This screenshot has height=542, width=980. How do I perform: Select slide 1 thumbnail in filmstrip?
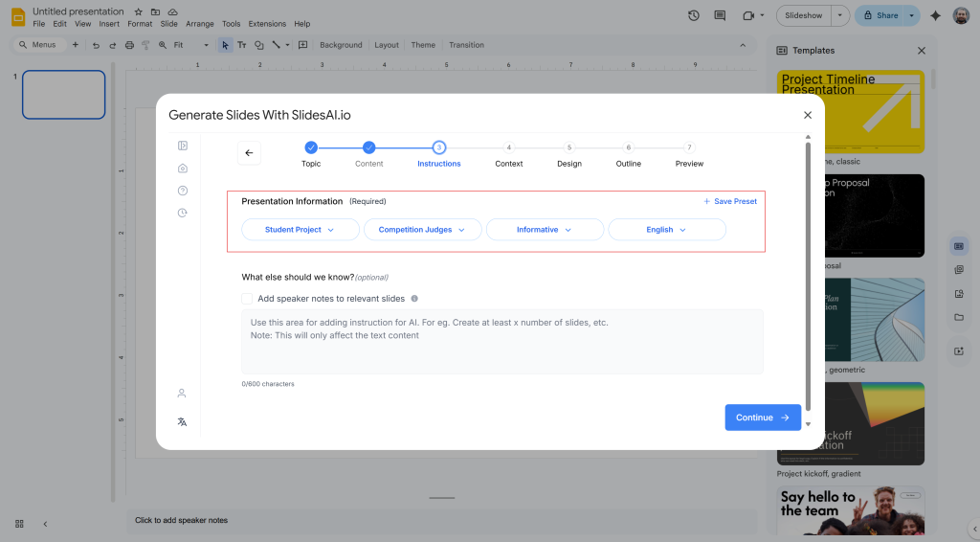pos(64,95)
